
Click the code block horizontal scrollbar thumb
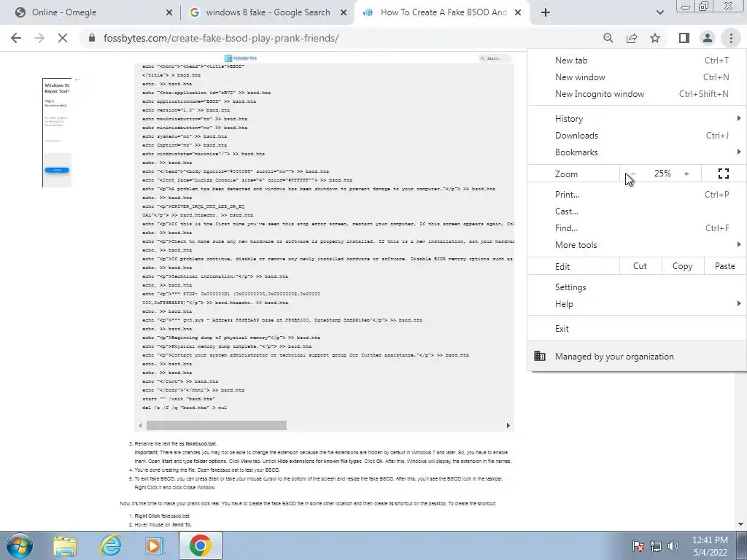tap(216, 425)
